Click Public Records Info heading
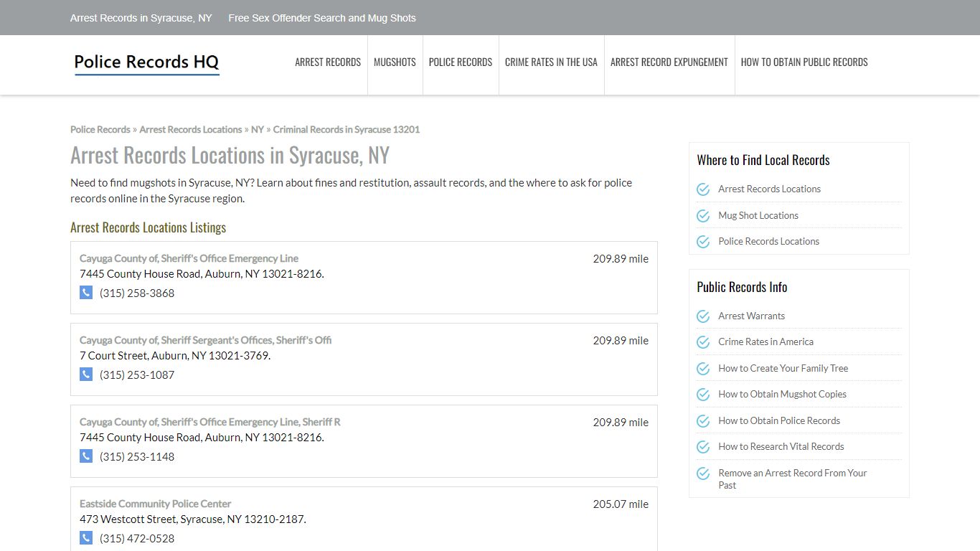 tap(742, 287)
